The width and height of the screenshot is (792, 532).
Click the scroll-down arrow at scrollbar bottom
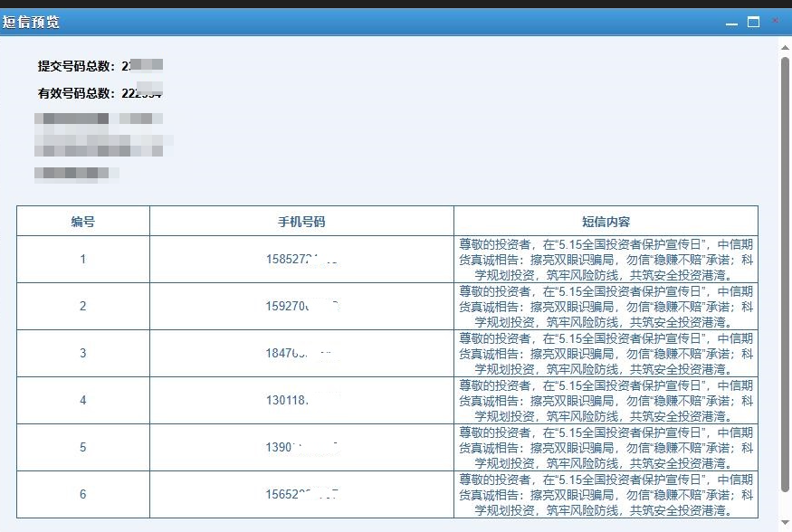click(784, 521)
